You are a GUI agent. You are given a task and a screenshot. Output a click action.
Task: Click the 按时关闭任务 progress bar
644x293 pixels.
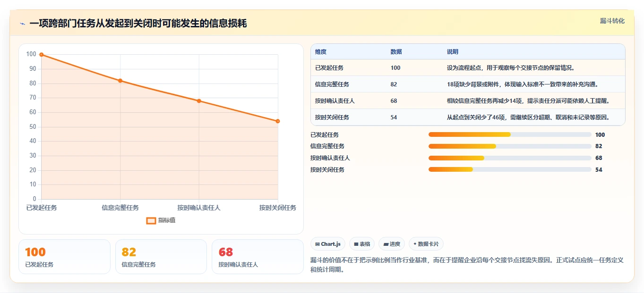510,169
